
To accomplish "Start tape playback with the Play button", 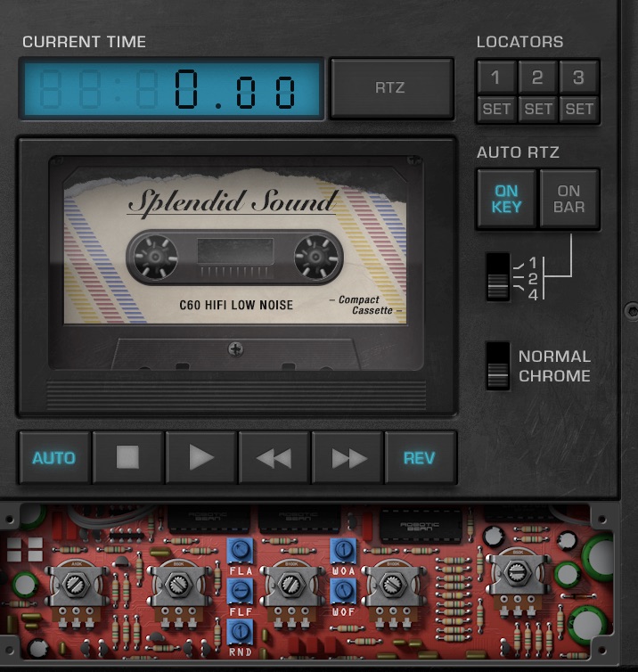I will (200, 458).
